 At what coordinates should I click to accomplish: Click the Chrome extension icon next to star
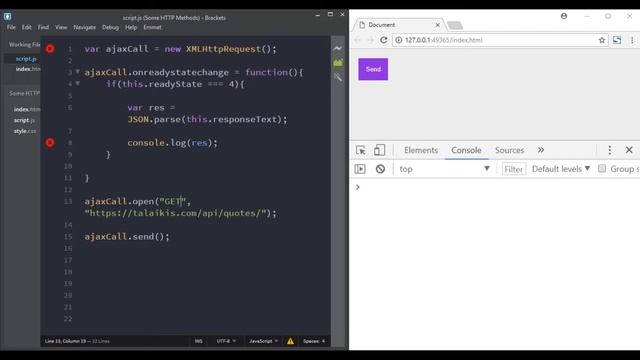(617, 40)
